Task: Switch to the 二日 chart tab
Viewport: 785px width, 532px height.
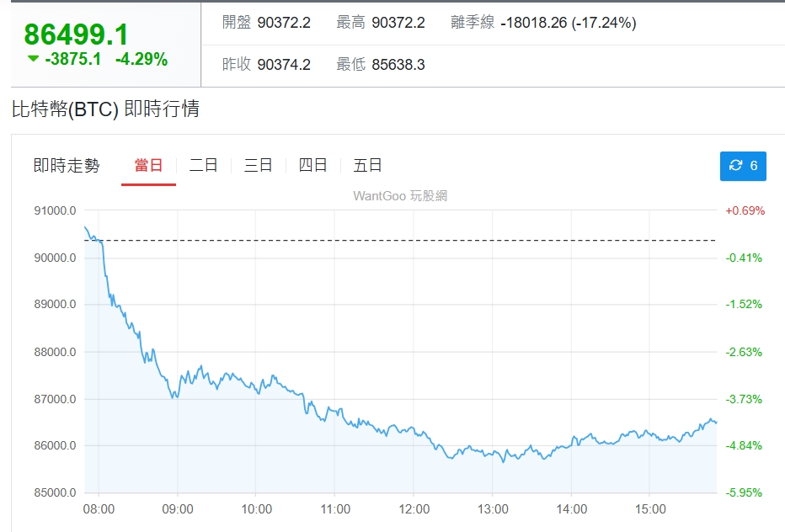Action: [x=203, y=166]
